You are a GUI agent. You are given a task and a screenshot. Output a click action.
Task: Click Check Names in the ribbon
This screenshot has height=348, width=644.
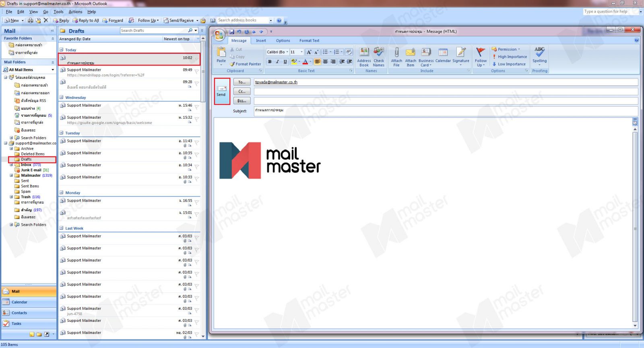[379, 57]
